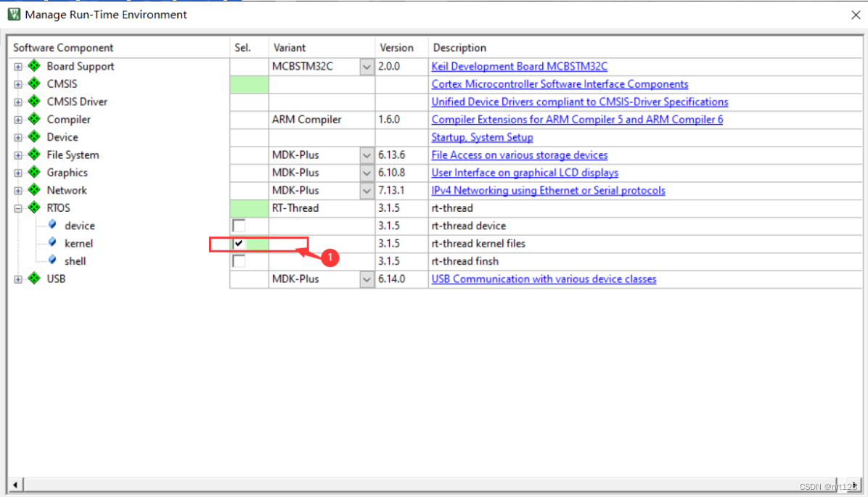Open Unified Device Drivers CMSIS-Driver link
Image resolution: width=868 pixels, height=497 pixels.
coord(580,102)
